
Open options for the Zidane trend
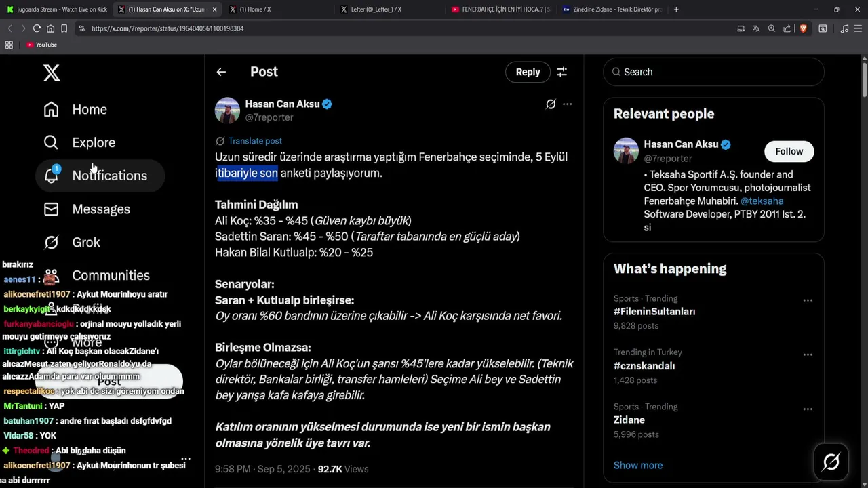click(x=808, y=409)
